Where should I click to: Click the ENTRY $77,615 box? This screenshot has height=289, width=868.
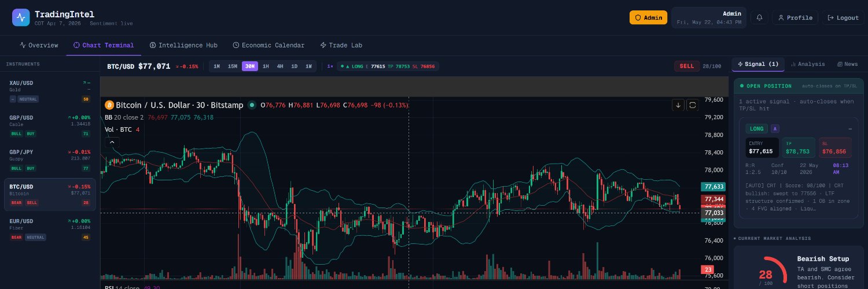(762, 147)
